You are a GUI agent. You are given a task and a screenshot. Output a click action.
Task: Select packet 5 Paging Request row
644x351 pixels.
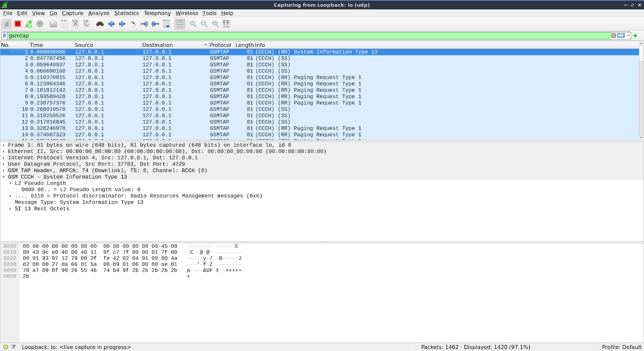[320, 78]
